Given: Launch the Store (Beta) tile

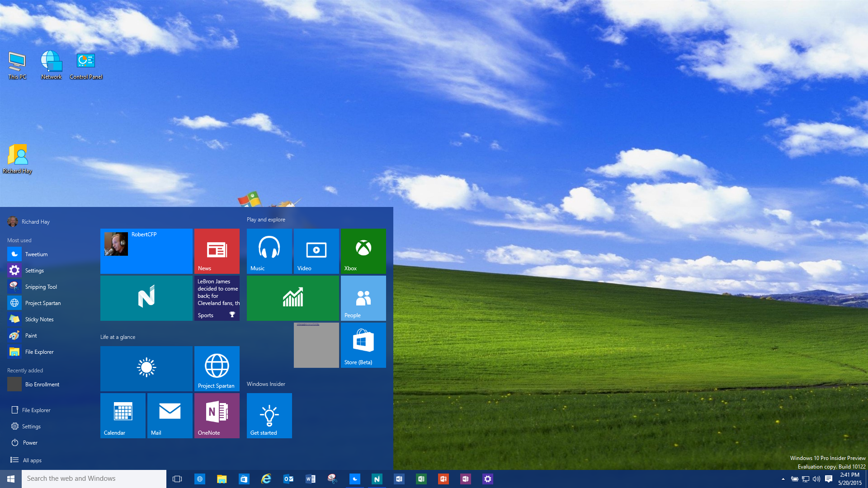Looking at the screenshot, I should 363,345.
